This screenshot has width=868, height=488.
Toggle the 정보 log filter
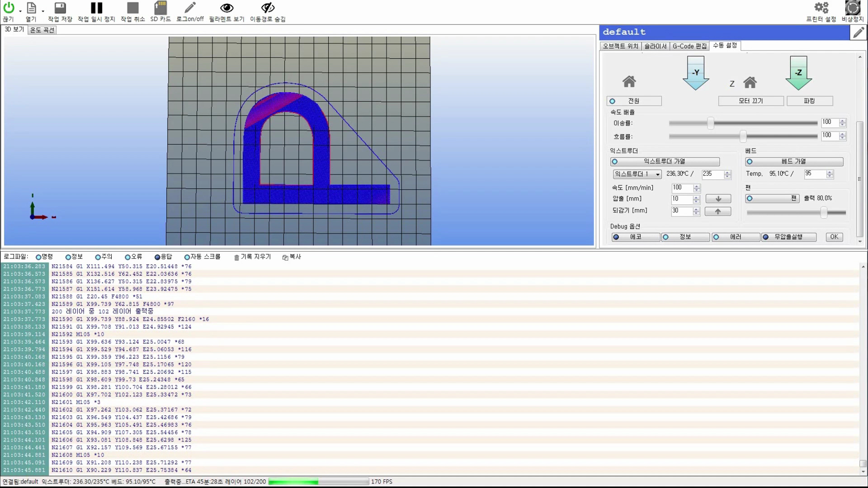[x=74, y=257]
